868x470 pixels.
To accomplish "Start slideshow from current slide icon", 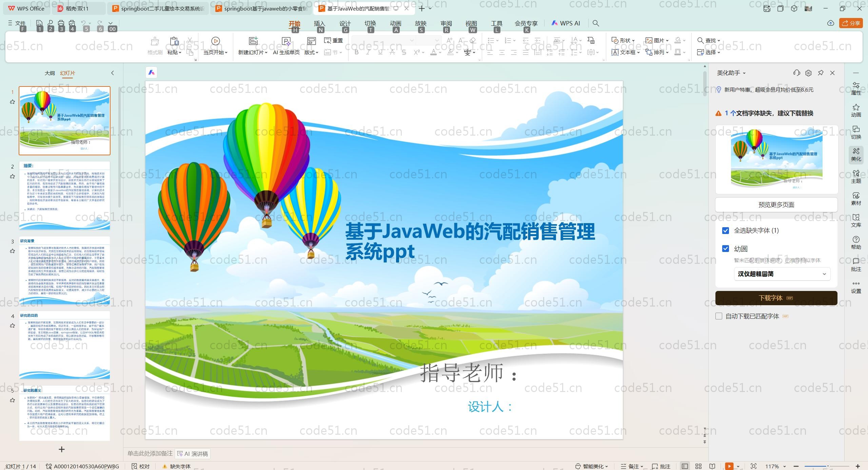I will 215,41.
